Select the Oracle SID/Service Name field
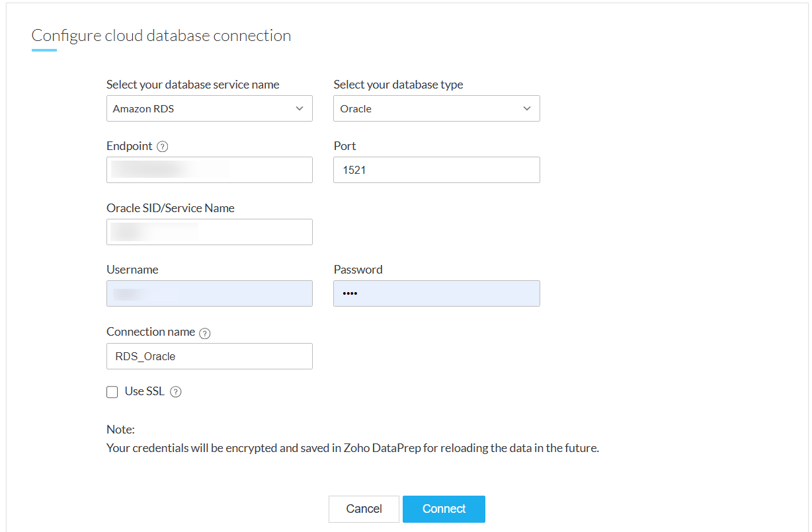The image size is (812, 532). tap(209, 232)
